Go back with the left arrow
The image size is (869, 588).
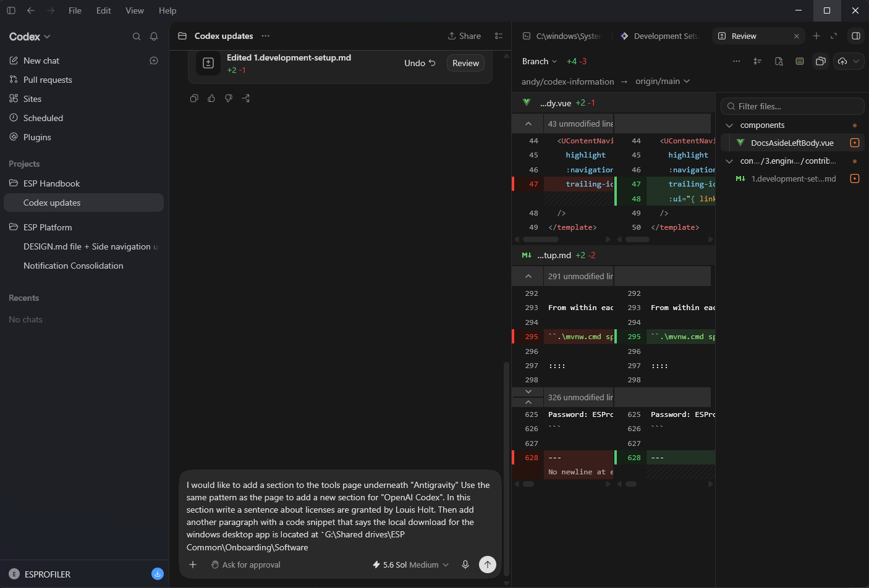[x=31, y=10]
